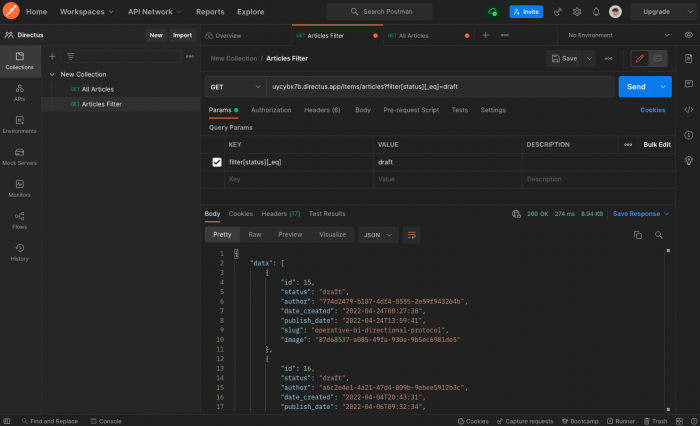
Task: Toggle line wrap icon next to JSON
Action: (x=411, y=234)
